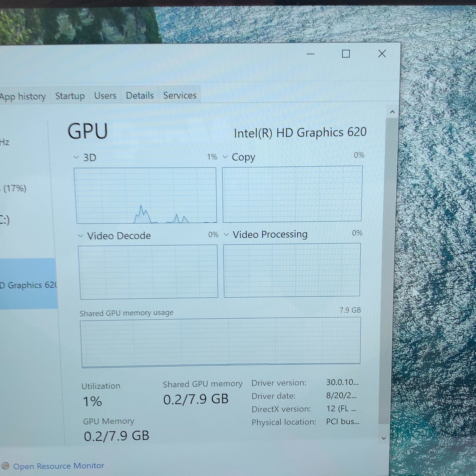This screenshot has width=476, height=476.
Task: Open the Startup tab
Action: click(x=70, y=96)
